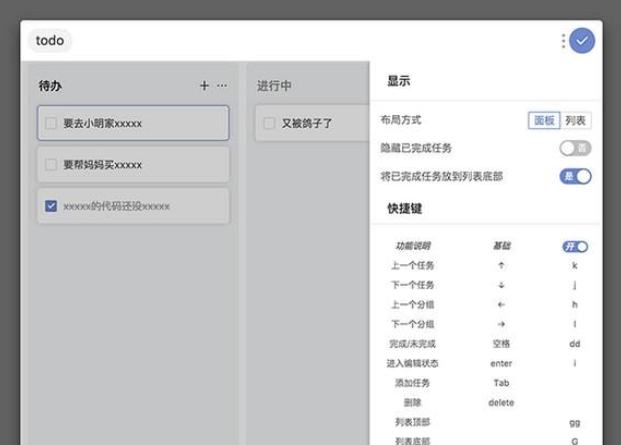This screenshot has height=445, width=621.
Task: Enable the 隐藏已完成任务 toggle
Action: click(x=575, y=148)
